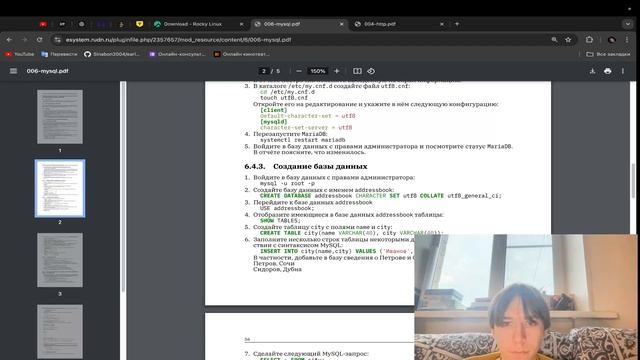Close the 004-http.pdf tab

[442, 24]
